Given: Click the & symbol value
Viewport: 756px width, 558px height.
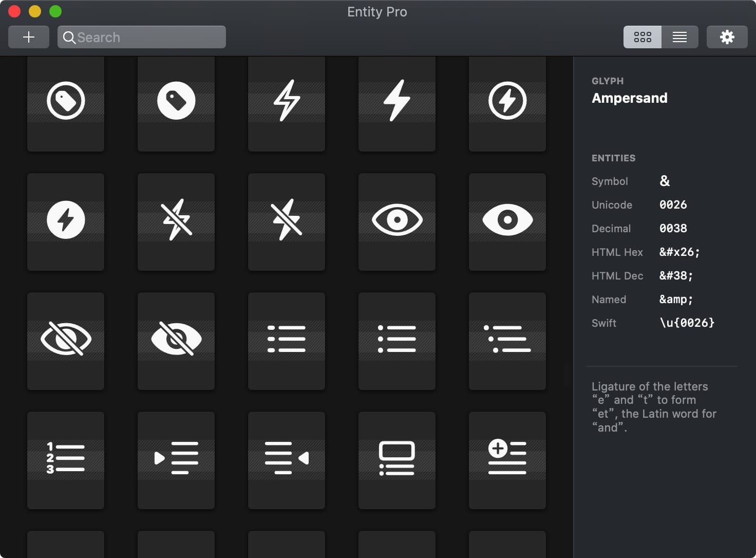Looking at the screenshot, I should click(x=665, y=181).
